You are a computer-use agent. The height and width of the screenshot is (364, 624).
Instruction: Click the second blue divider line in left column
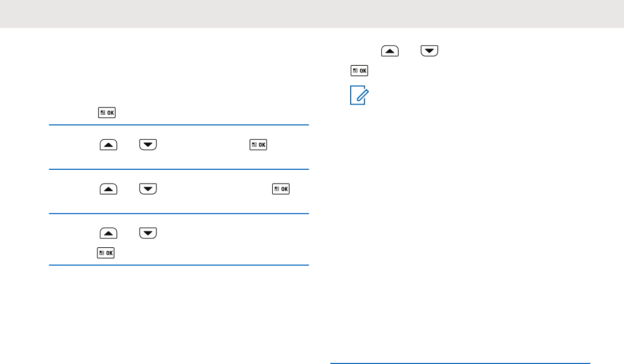pos(179,169)
